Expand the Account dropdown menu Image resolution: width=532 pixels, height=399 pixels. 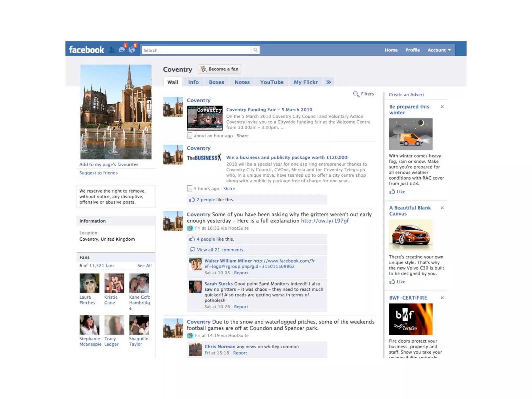[439, 50]
